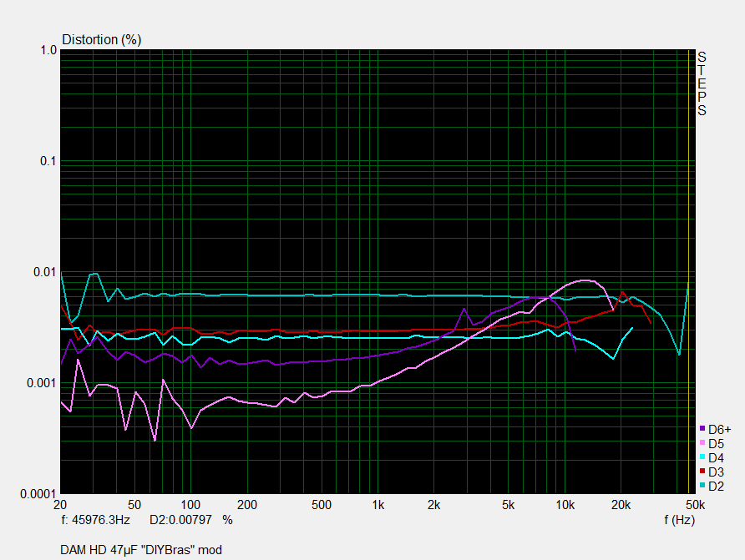745x560 pixels.
Task: Select the D5 legend label
Action: (716, 444)
